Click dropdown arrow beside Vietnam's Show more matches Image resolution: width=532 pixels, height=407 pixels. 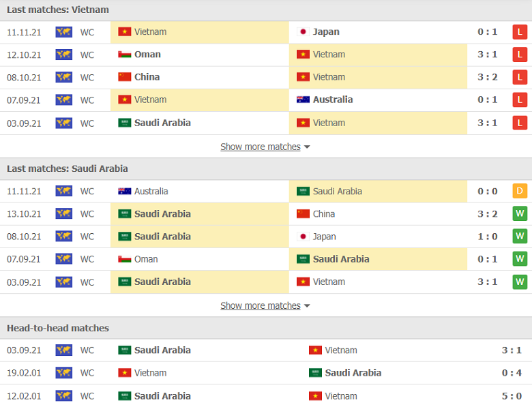coord(307,147)
